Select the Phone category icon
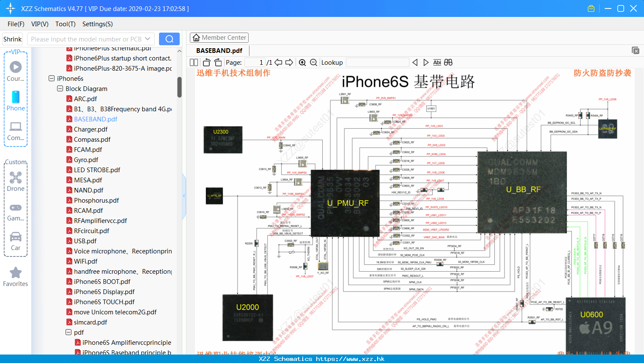Image resolution: width=644 pixels, height=363 pixels. (x=16, y=97)
